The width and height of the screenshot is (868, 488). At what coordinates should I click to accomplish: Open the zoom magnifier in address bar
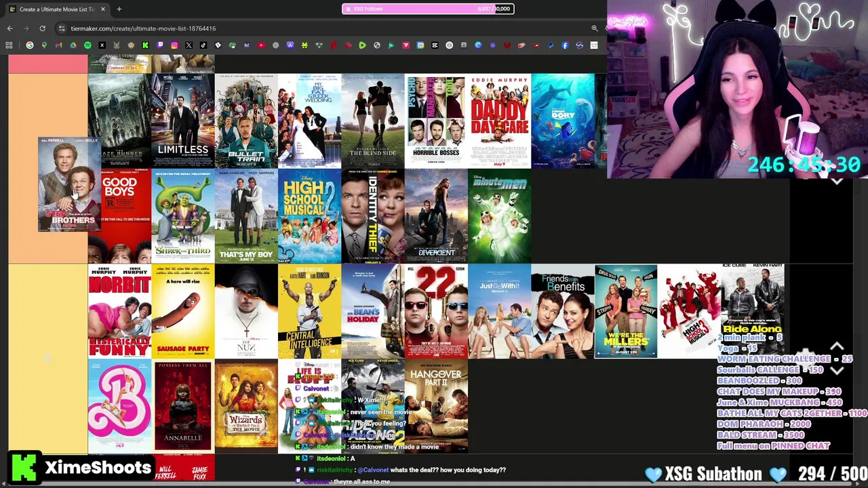(x=595, y=28)
